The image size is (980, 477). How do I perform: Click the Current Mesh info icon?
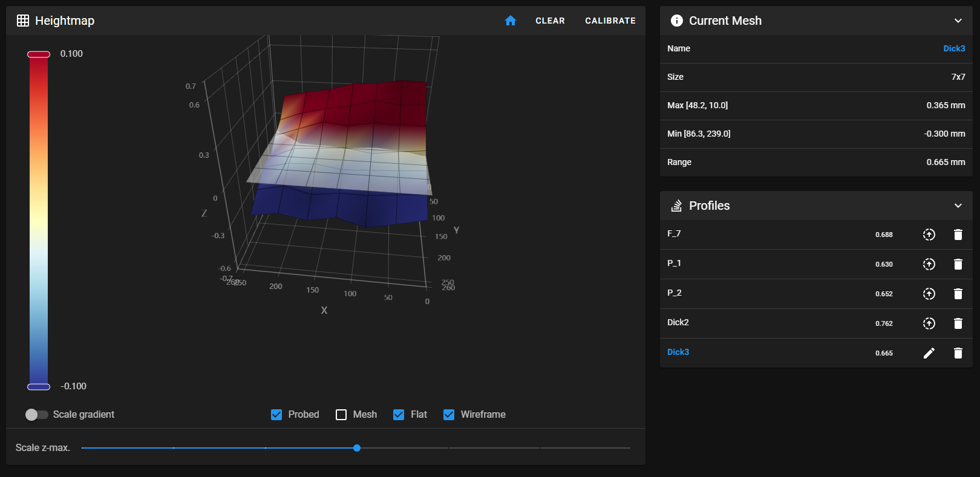tap(677, 21)
